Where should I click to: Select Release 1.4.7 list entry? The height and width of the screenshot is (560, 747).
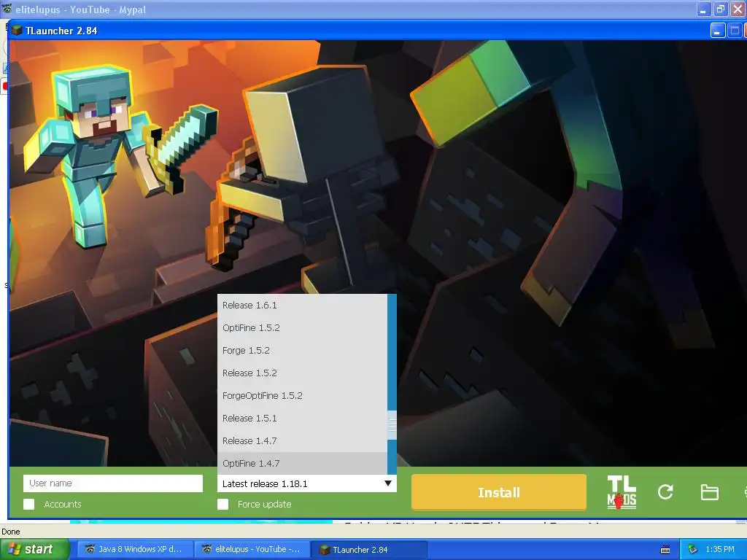302,441
